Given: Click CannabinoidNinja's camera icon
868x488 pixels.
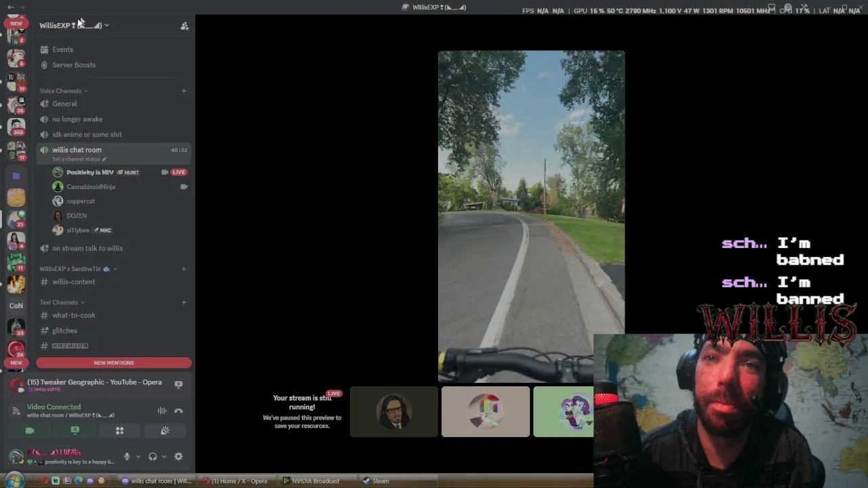Looking at the screenshot, I should [183, 186].
